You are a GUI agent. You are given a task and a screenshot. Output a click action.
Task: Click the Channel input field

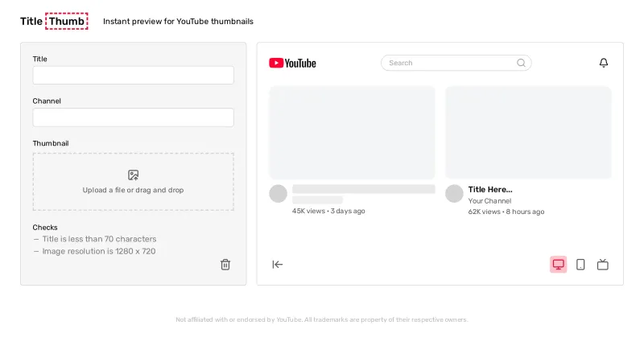[133, 117]
